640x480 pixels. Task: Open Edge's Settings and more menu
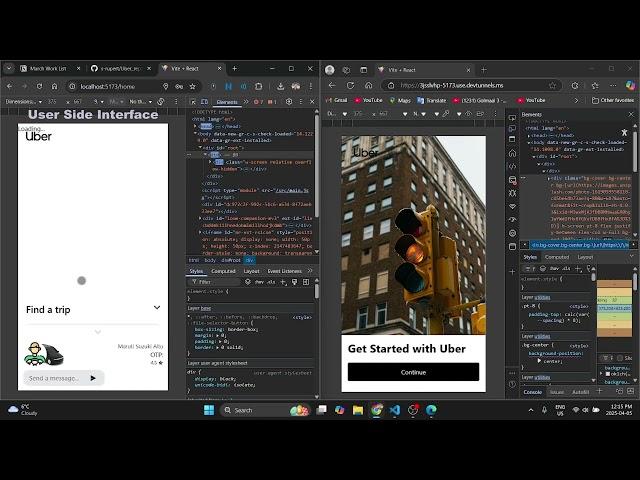point(613,85)
